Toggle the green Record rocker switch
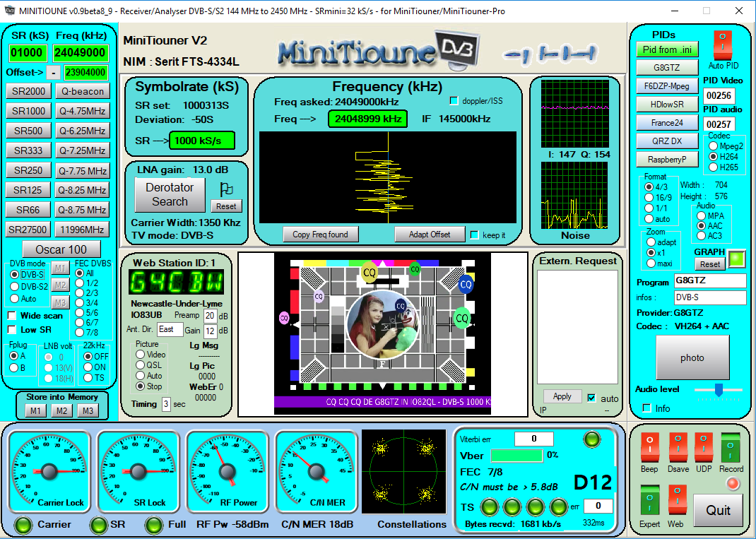 click(730, 448)
